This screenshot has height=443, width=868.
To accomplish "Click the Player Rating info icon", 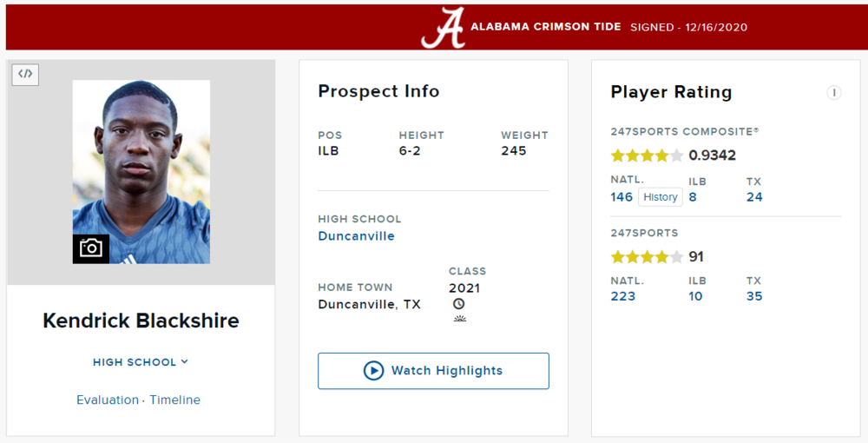I will pos(833,93).
